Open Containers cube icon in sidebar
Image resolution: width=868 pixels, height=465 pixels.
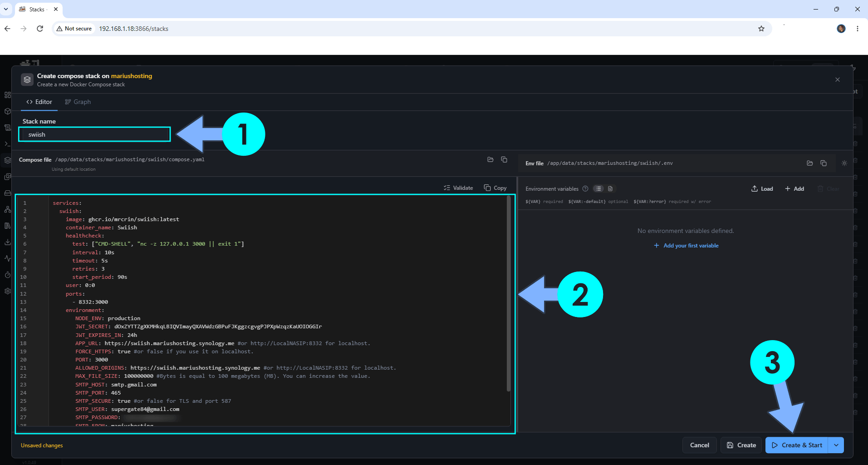[8, 111]
